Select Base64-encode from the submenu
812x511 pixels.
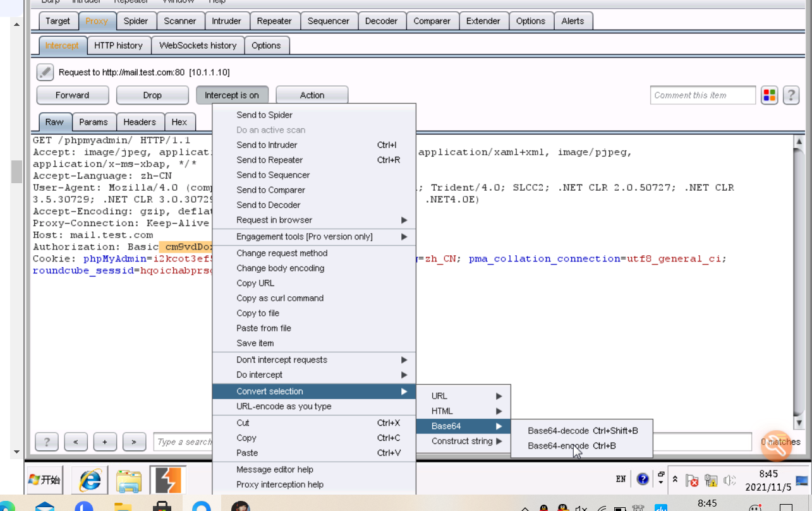coord(581,446)
